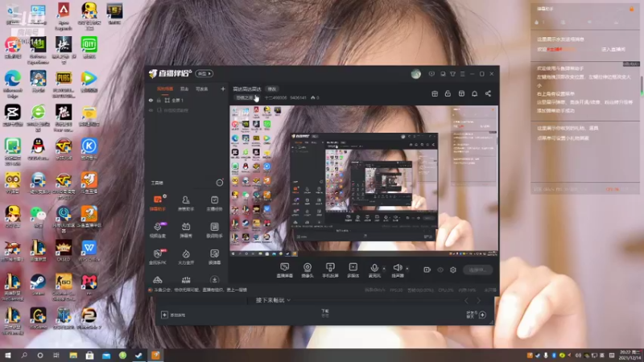Click the round plus button at bottom right bar
Screen dimensions: 644x362
point(482,315)
